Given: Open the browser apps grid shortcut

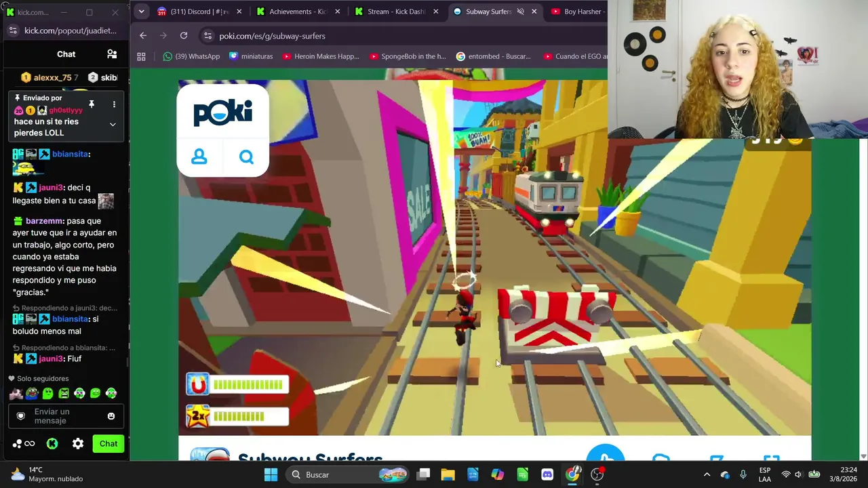Looking at the screenshot, I should [141, 56].
